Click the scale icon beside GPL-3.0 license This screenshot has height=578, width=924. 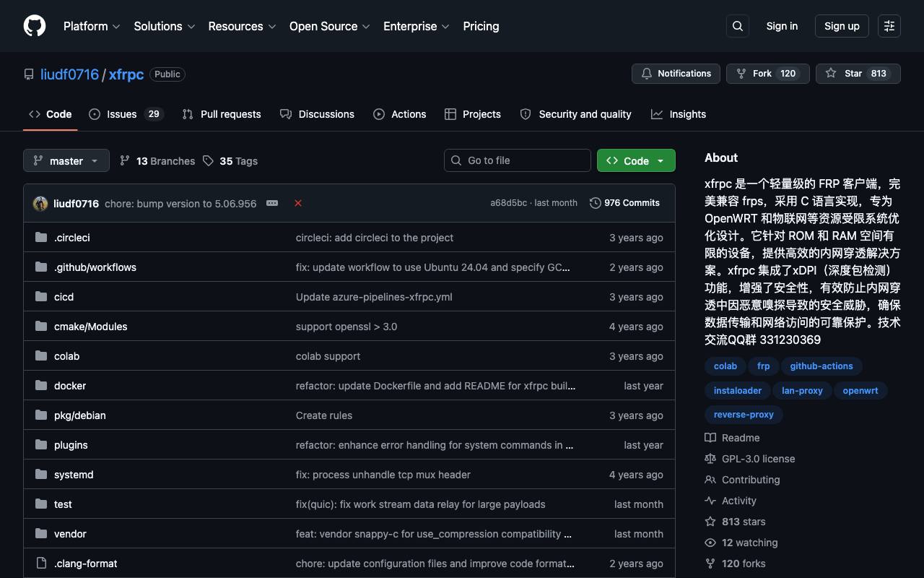pos(710,459)
